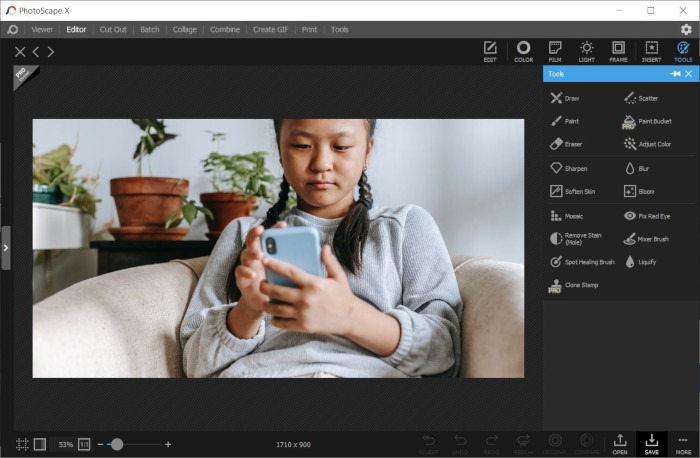Switch to the Collage tab
The width and height of the screenshot is (700, 458).
pyautogui.click(x=184, y=29)
